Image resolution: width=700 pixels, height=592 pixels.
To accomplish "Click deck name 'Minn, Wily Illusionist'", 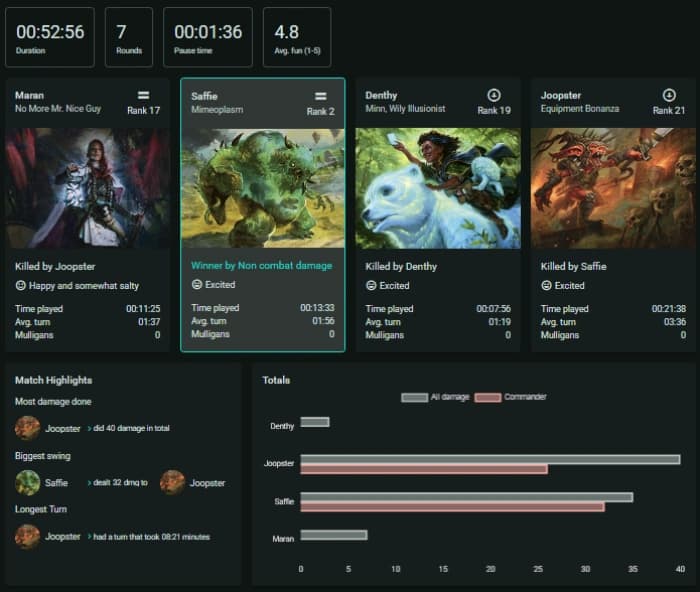I will click(x=405, y=108).
